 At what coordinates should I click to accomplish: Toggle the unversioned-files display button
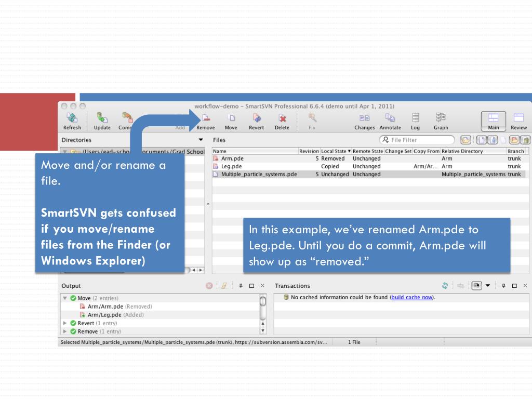point(493,140)
